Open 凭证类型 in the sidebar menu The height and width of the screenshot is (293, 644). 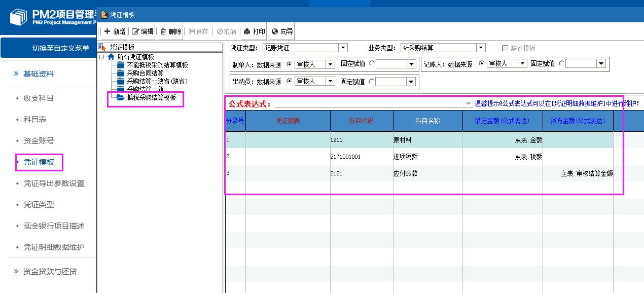39,205
